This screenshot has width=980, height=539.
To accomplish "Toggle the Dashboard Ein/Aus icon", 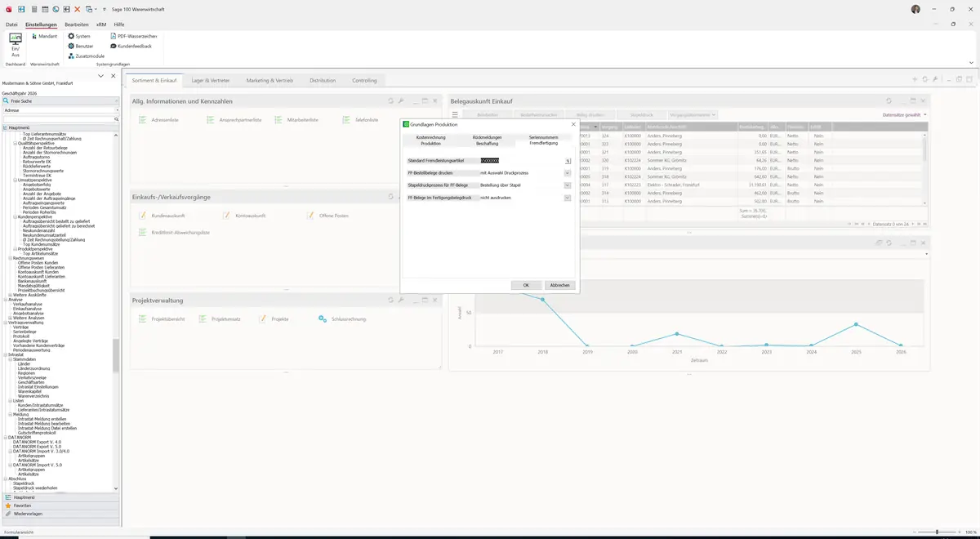I will 15,45.
